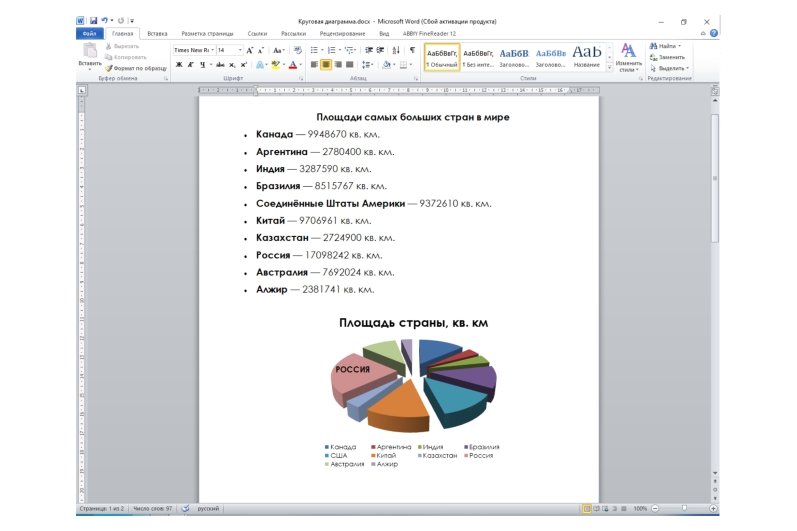Screen dimensions: 797x531
Task: Toggle Italic (К) formatting
Action: [191, 65]
